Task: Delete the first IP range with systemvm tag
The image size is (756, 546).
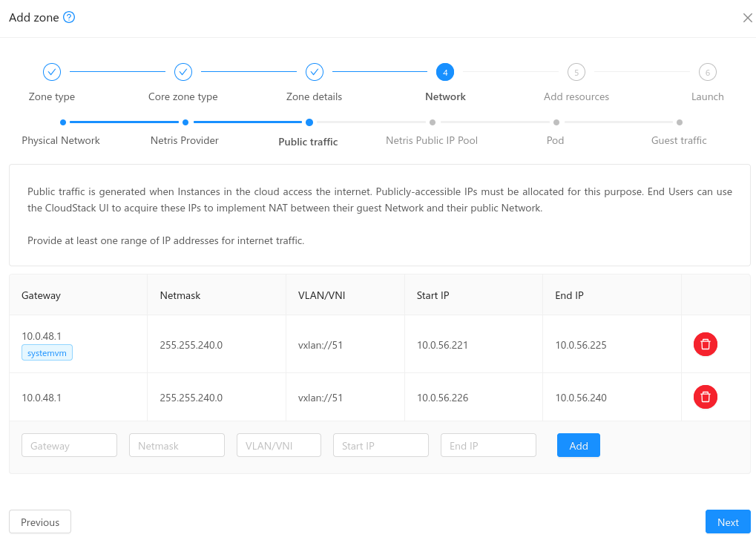Action: click(x=705, y=344)
